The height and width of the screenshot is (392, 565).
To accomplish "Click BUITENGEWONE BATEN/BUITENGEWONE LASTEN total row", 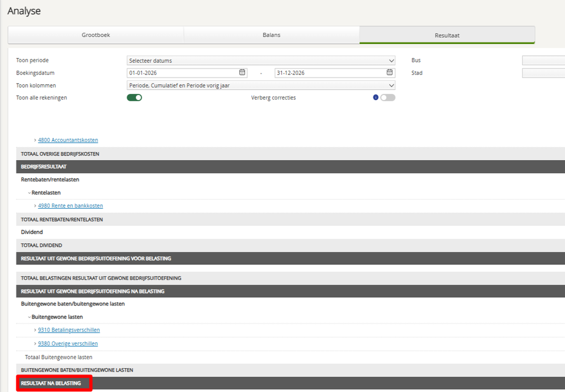I will 291,370.
